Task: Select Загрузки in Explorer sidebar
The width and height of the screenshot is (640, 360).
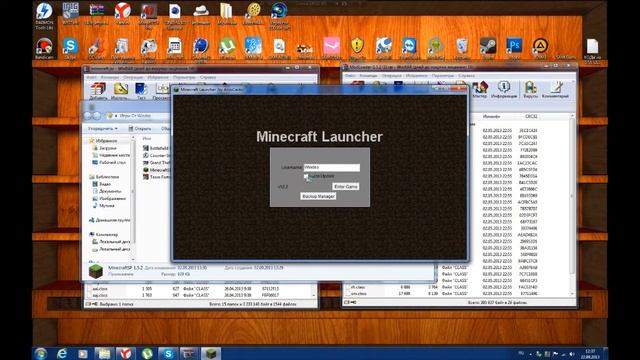Action: pos(107,148)
